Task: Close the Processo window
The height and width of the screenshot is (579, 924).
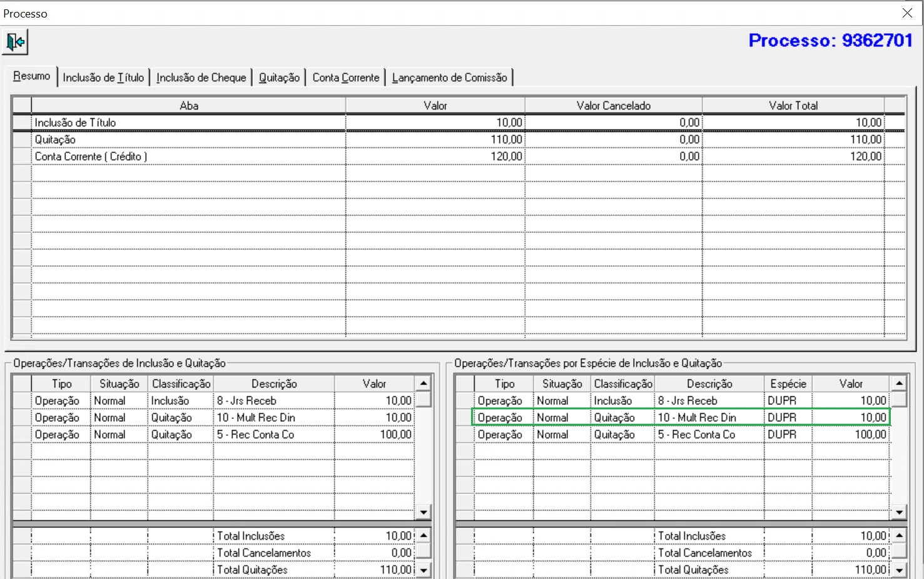Action: coord(907,13)
